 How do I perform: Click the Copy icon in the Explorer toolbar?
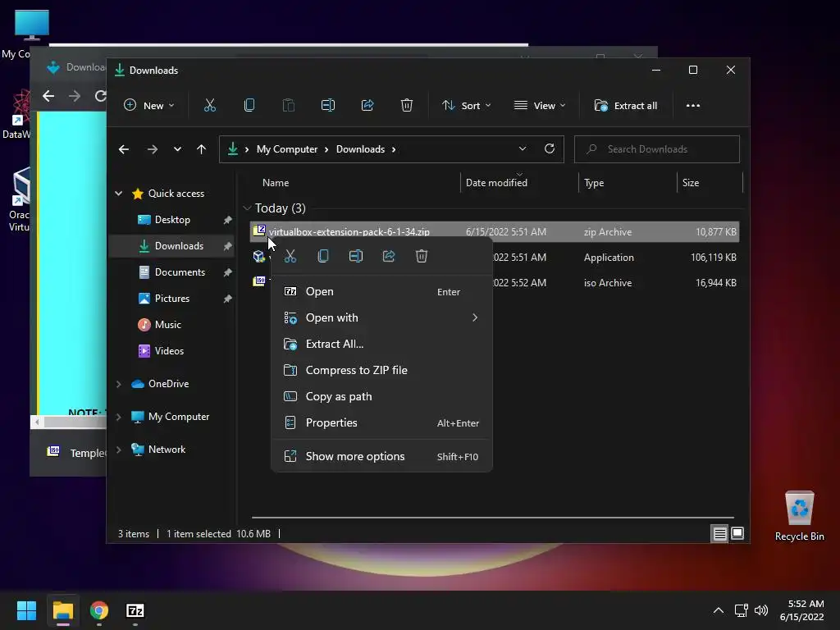249,106
